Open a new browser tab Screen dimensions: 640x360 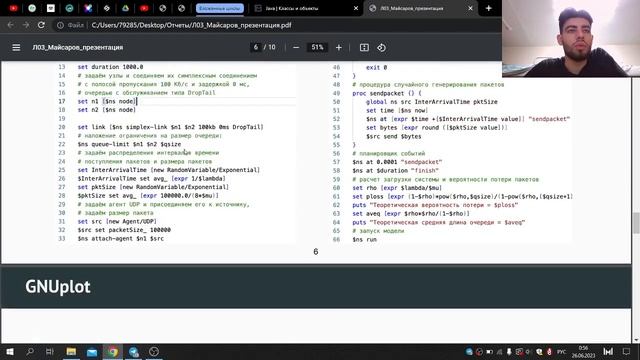click(x=489, y=8)
